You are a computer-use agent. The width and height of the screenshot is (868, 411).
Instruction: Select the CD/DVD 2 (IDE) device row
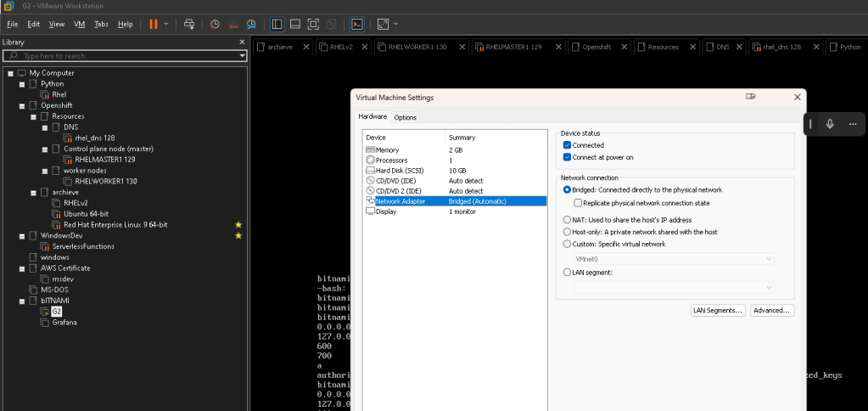pyautogui.click(x=456, y=191)
